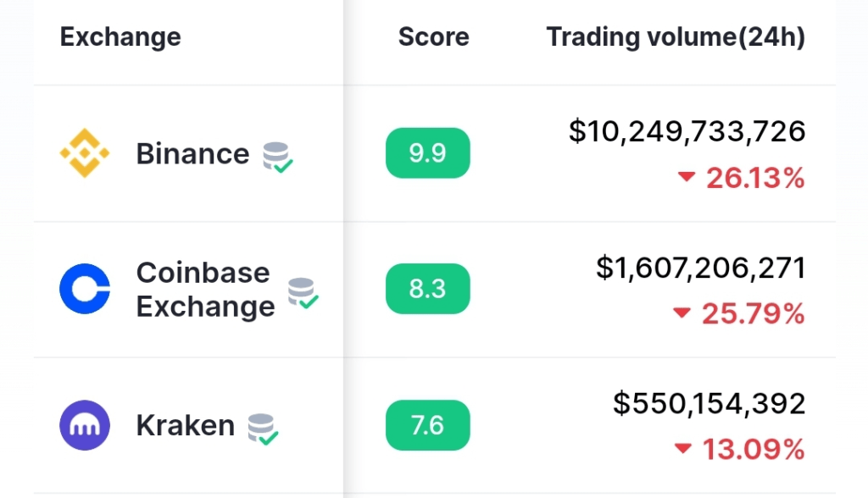Image resolution: width=868 pixels, height=498 pixels.
Task: Click the Binance logo icon
Action: pyautogui.click(x=85, y=153)
